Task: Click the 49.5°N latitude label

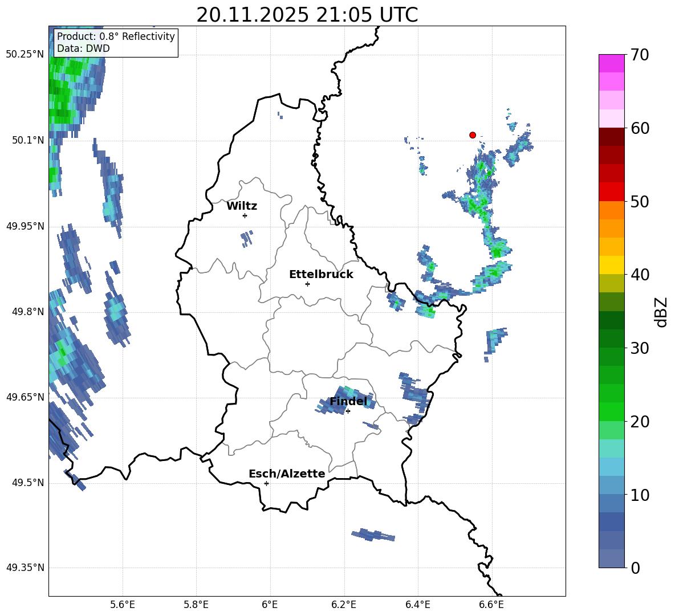Action: coord(27,483)
